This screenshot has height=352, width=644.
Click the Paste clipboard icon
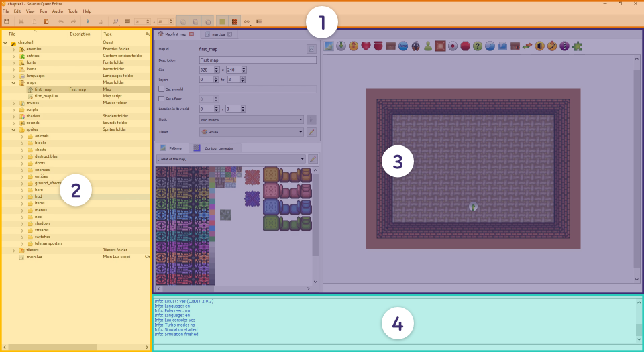(46, 21)
